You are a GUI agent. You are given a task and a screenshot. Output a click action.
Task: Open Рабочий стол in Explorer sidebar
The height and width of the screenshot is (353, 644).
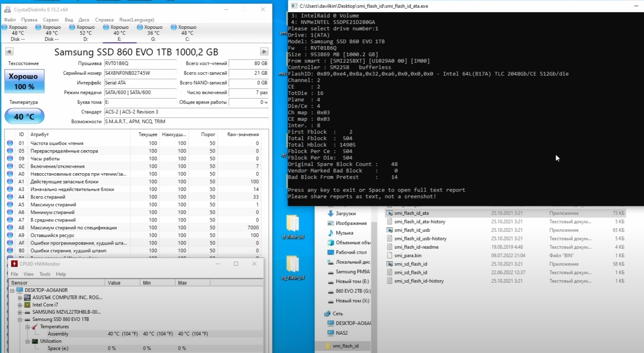[351, 252]
